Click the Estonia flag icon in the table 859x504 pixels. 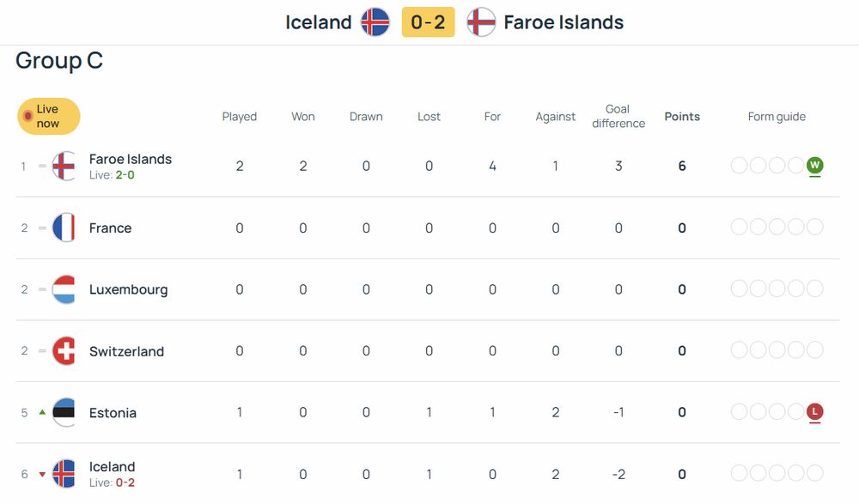click(64, 413)
